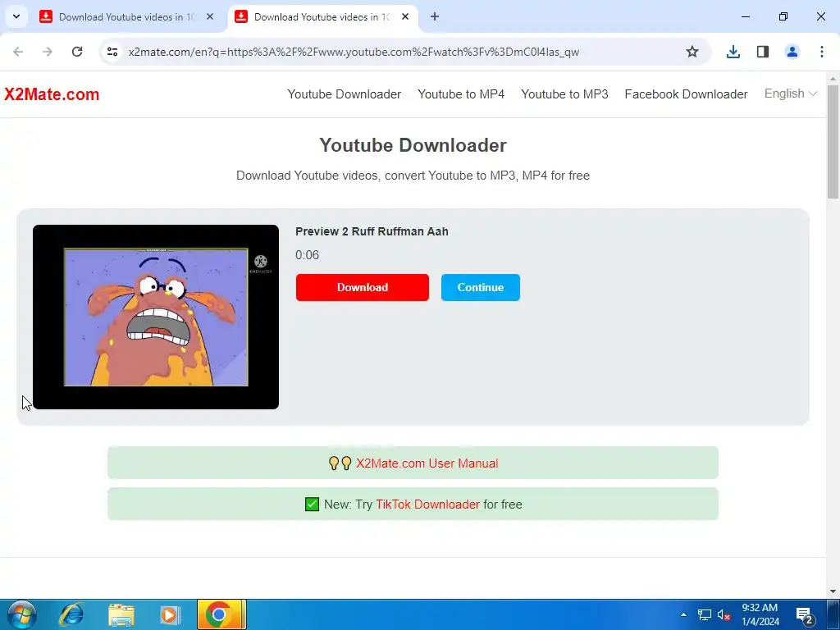Open the muted volume tray icon
Viewport: 840px width, 630px height.
724,615
